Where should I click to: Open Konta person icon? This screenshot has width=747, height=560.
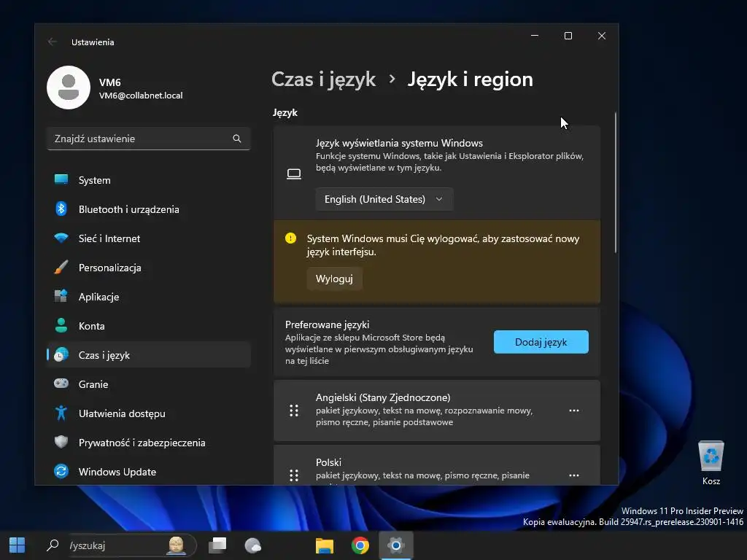point(61,325)
